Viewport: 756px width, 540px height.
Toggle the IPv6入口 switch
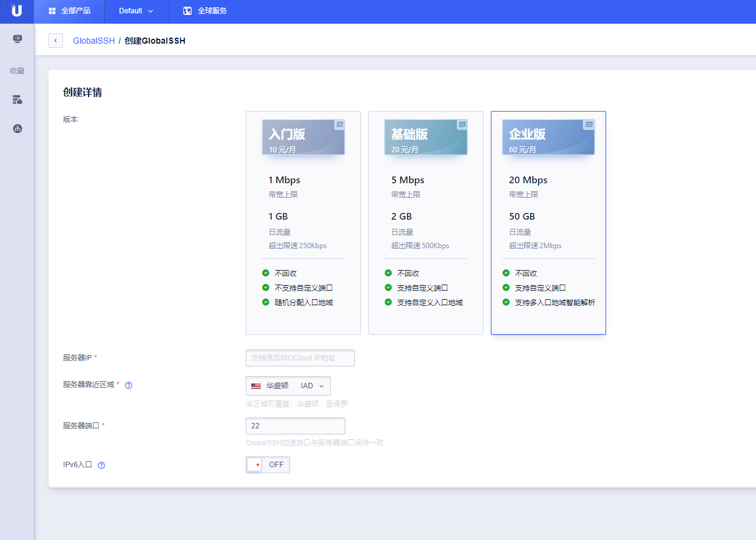(268, 465)
